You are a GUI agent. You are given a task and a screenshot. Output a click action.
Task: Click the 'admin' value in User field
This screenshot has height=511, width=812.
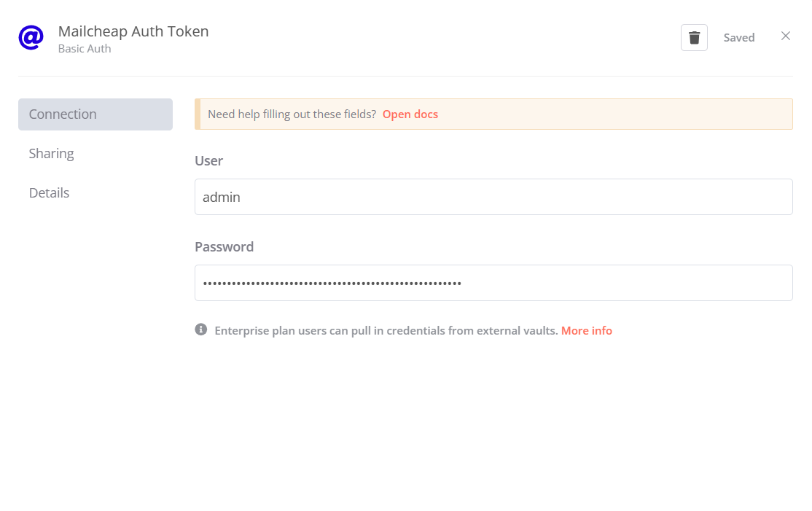[222, 197]
